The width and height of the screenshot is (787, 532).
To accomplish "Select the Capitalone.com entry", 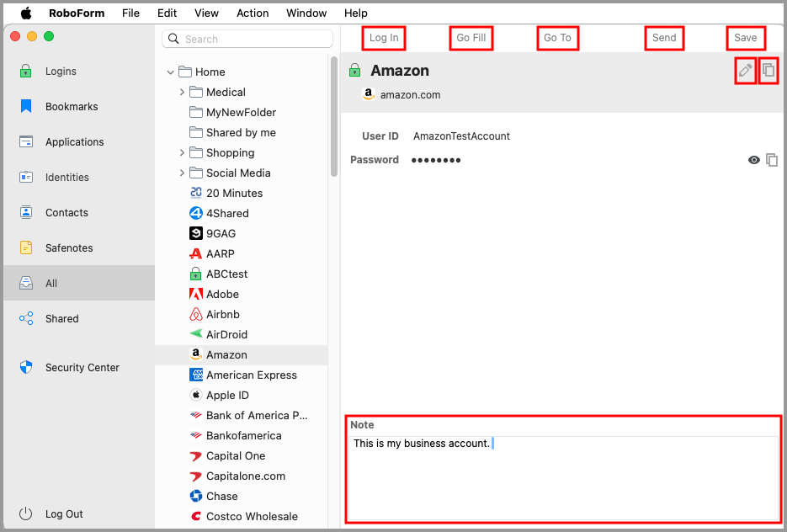I will (241, 476).
